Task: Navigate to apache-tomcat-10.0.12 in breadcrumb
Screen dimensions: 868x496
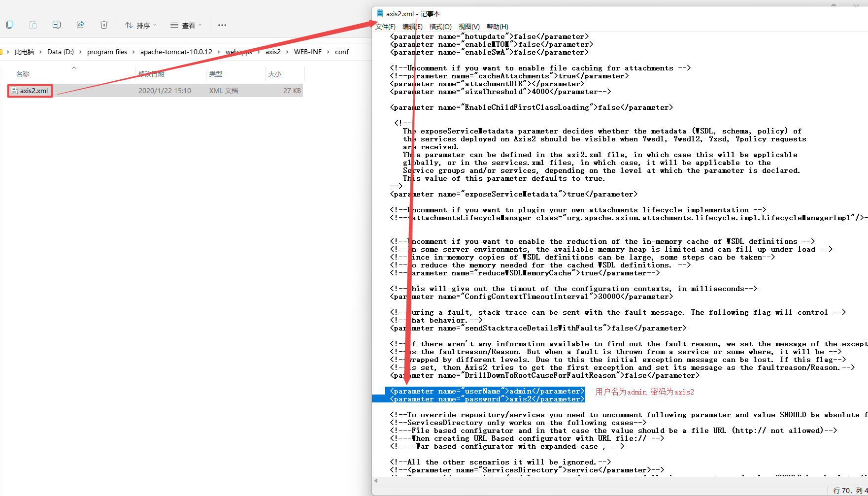Action: [x=176, y=52]
